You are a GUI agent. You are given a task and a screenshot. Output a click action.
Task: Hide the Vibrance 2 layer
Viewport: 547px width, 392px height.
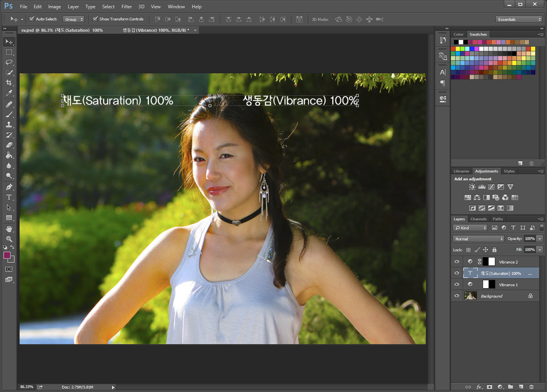point(457,261)
